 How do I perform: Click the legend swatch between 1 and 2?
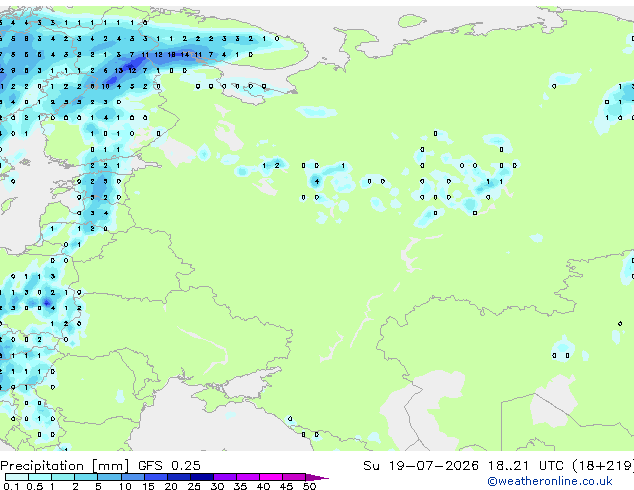(63, 477)
